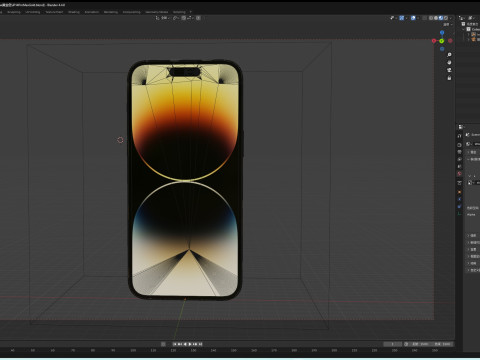The width and height of the screenshot is (480, 360).
Task: Open the orange Object properties tab
Action: pos(459,192)
